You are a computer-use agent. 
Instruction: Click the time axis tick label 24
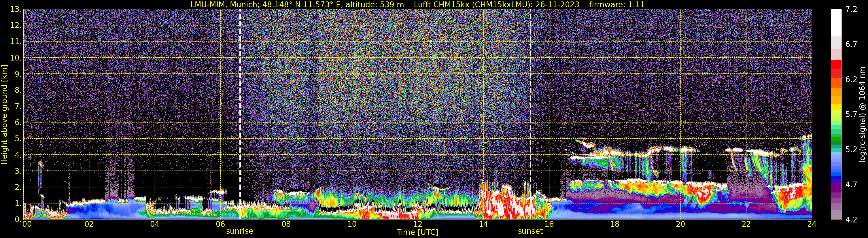(x=812, y=224)
